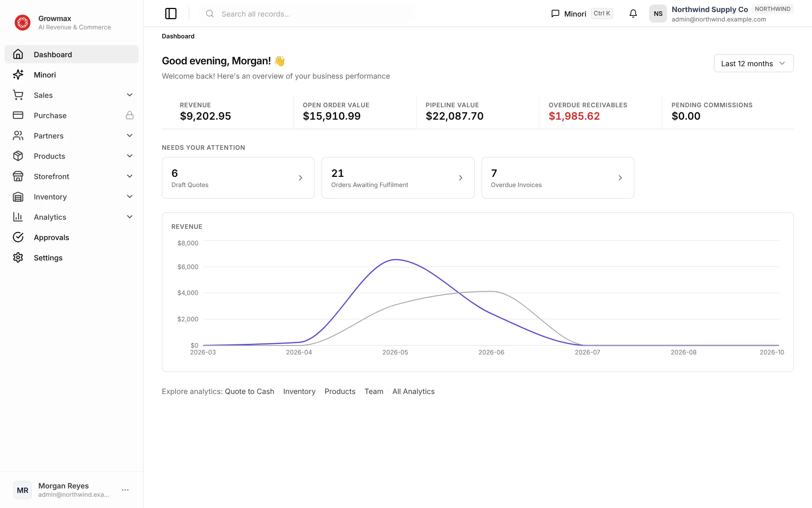Image resolution: width=812 pixels, height=508 pixels.
Task: Focus the Search all records field
Action: coord(307,14)
